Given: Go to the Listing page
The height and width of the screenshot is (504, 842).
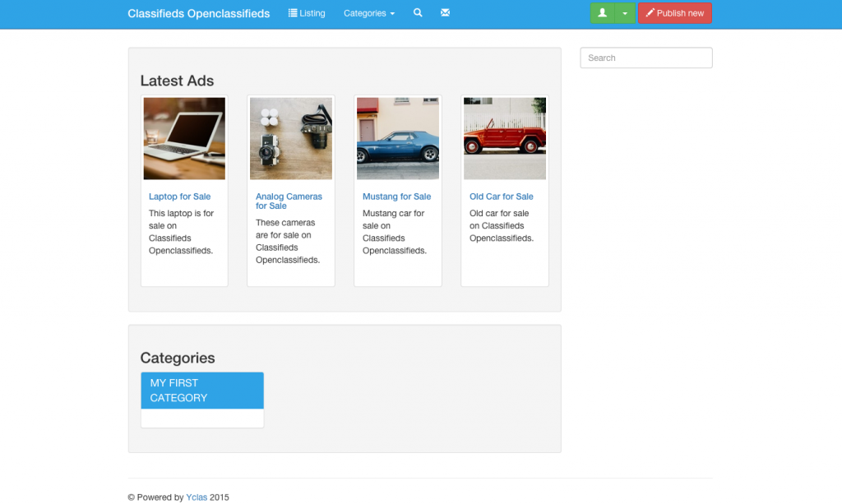Looking at the screenshot, I should click(x=307, y=13).
